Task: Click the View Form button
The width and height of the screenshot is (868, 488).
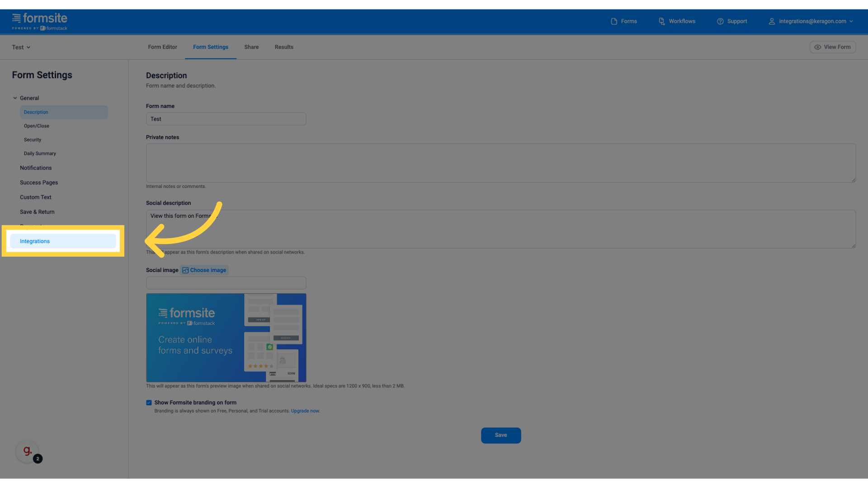Action: (832, 47)
